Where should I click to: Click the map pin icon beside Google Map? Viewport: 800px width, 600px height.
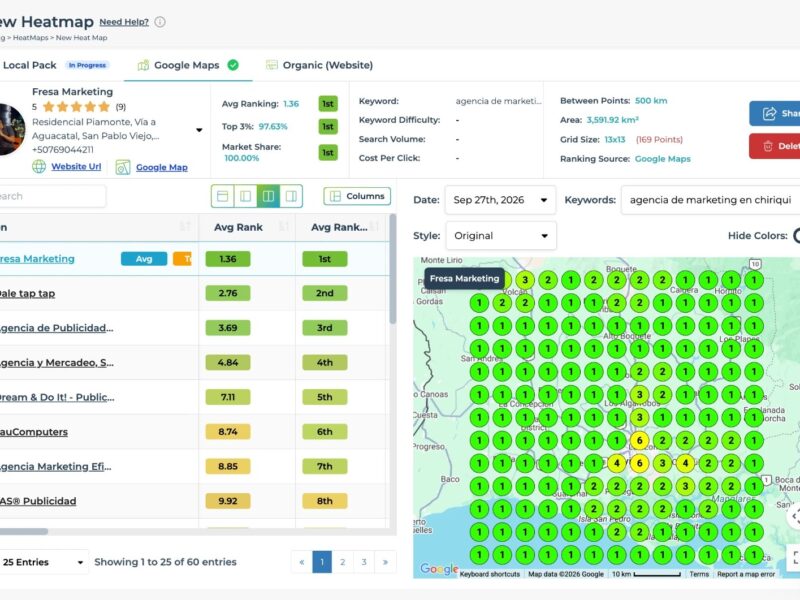pos(122,167)
